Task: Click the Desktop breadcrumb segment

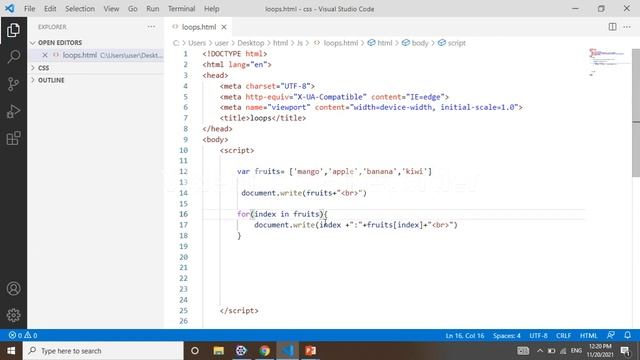Action: (251, 43)
